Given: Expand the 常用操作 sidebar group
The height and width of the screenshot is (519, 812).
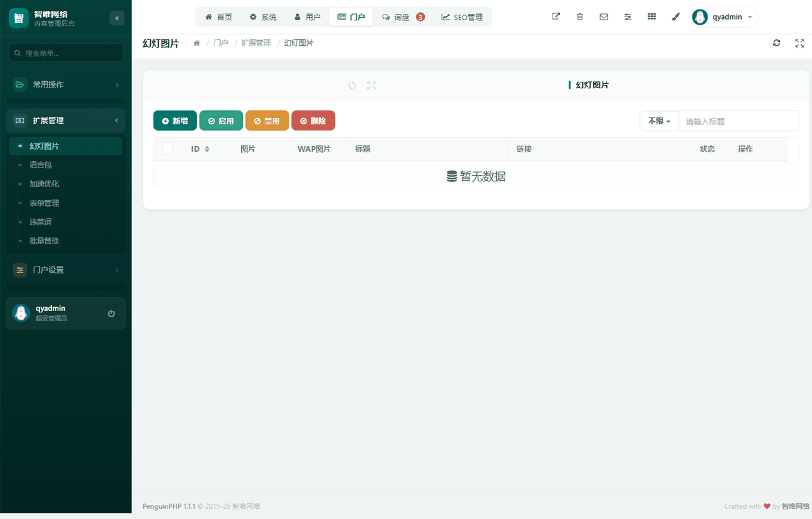Looking at the screenshot, I should [x=66, y=84].
